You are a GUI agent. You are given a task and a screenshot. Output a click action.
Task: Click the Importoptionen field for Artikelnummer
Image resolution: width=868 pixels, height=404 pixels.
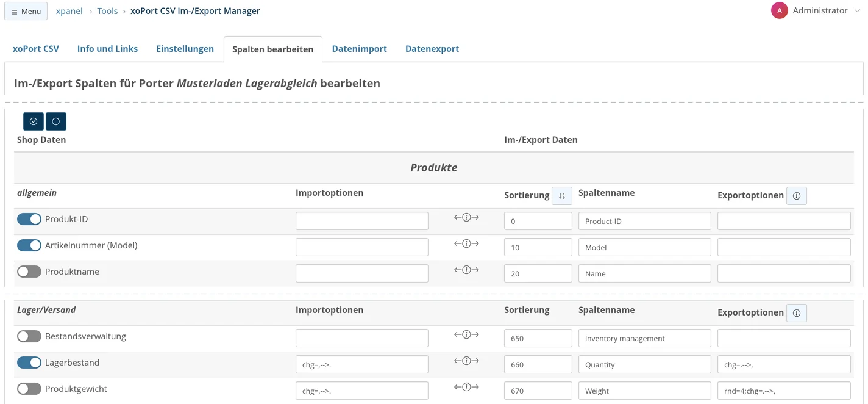[362, 247]
